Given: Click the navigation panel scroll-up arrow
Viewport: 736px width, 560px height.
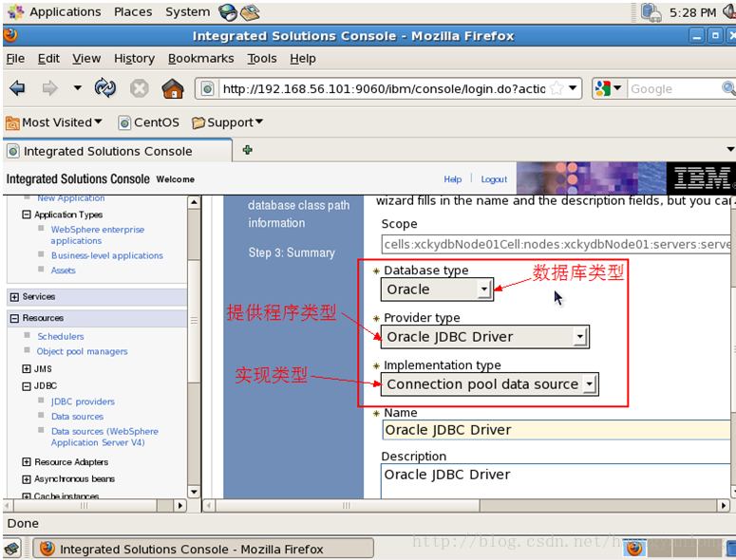Looking at the screenshot, I should coord(194,202).
